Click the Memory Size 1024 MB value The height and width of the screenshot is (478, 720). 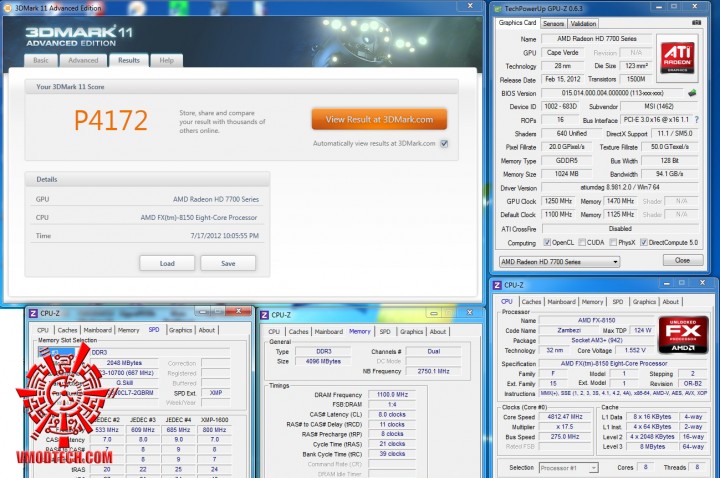[567, 174]
